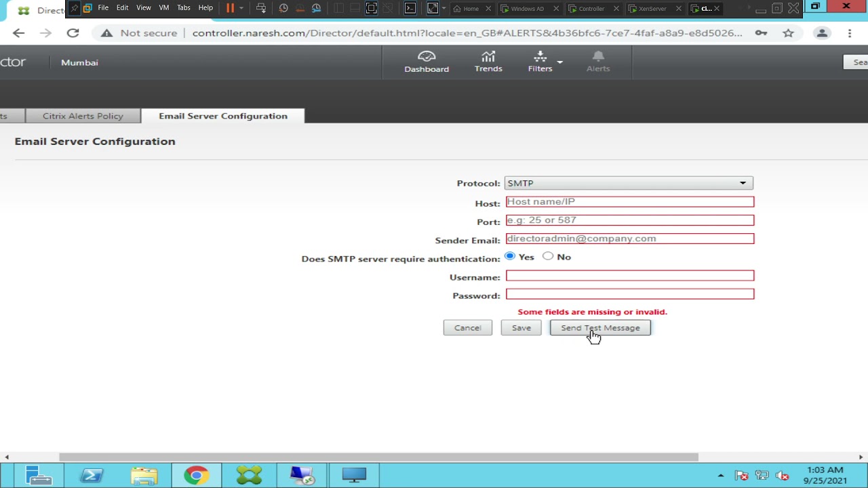Click the horizontal page scrollbar
Screen dimensions: 868x488
378,457
